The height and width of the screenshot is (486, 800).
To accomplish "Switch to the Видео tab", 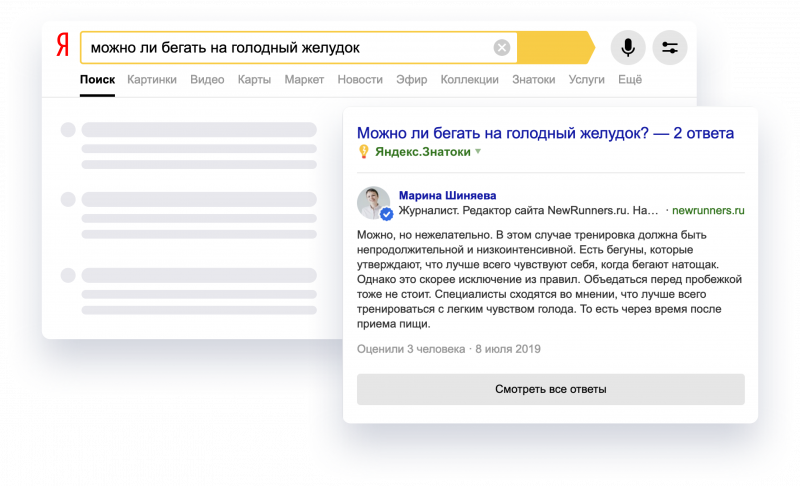I will pos(207,80).
